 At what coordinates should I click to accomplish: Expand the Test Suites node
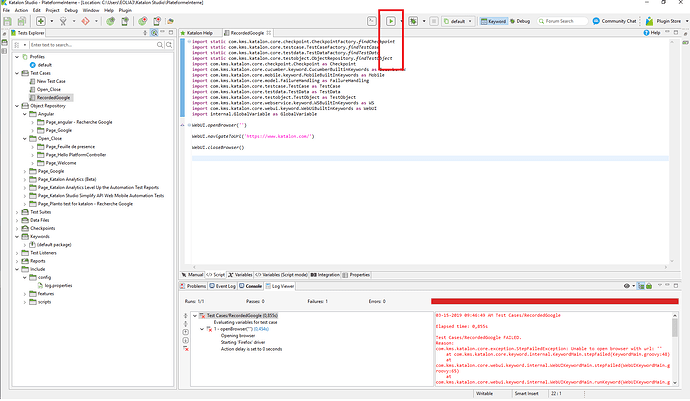pyautogui.click(x=17, y=212)
